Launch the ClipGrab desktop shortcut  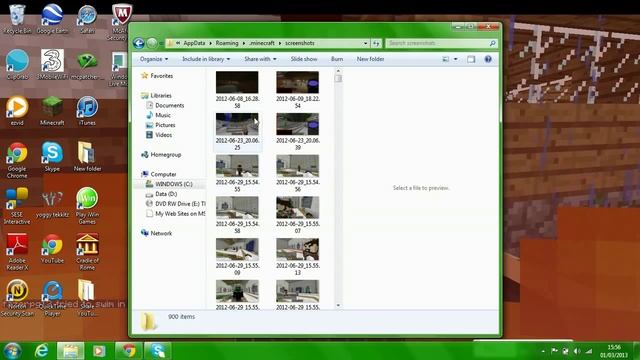(x=17, y=64)
